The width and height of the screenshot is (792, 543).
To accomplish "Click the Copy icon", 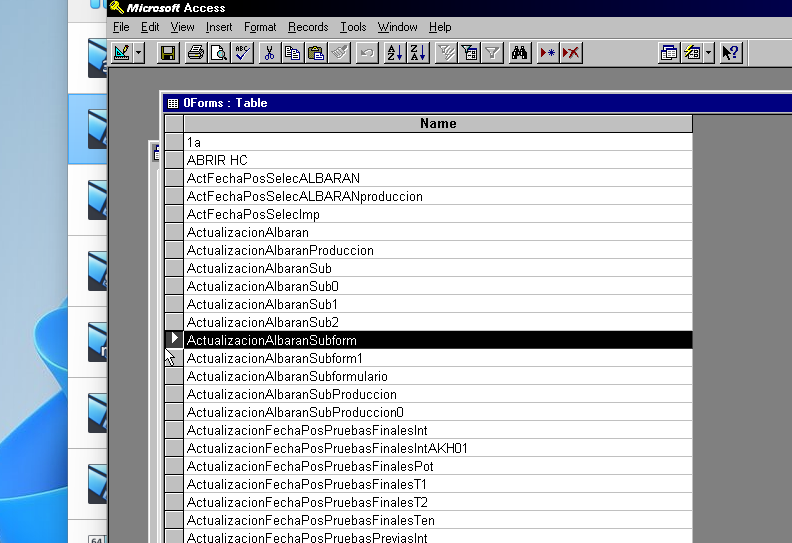I will point(292,53).
